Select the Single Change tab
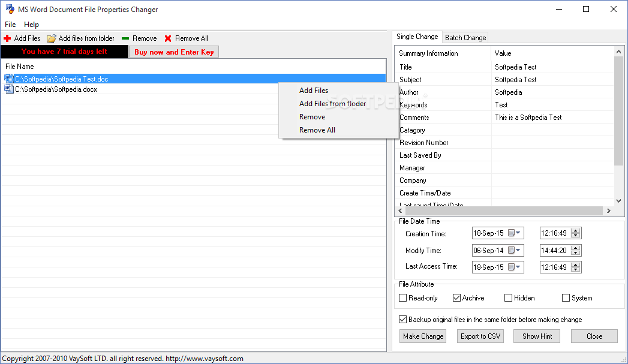Image resolution: width=628 pixels, height=364 pixels. (417, 37)
